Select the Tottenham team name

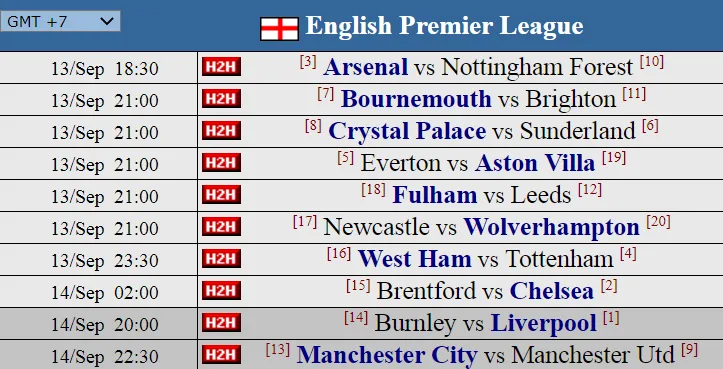[559, 259]
